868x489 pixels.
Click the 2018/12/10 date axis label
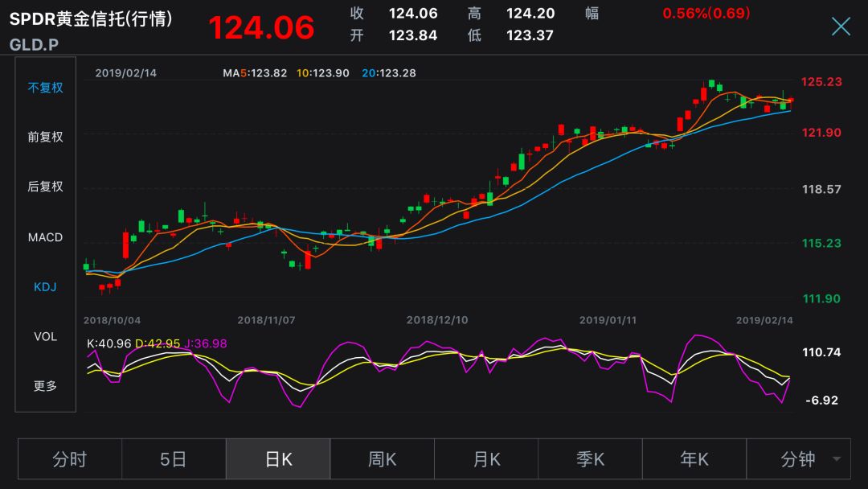(437, 320)
